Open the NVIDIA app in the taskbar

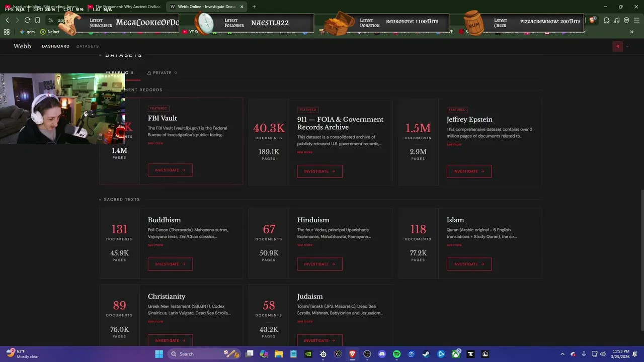(x=308, y=354)
